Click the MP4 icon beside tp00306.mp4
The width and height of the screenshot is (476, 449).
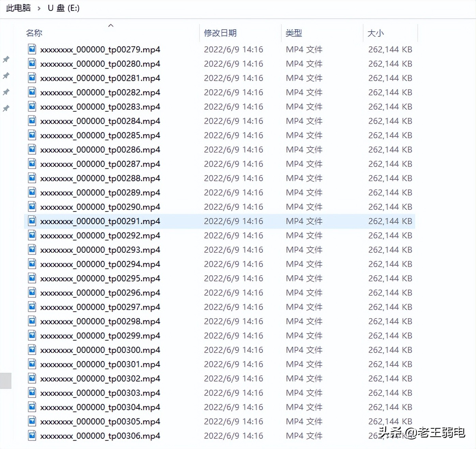click(32, 436)
